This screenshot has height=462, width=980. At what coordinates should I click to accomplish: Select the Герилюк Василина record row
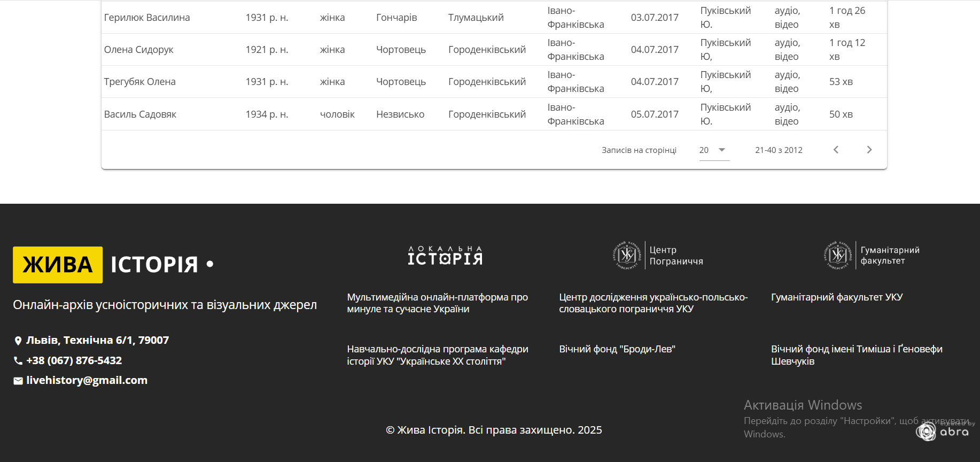tap(147, 18)
